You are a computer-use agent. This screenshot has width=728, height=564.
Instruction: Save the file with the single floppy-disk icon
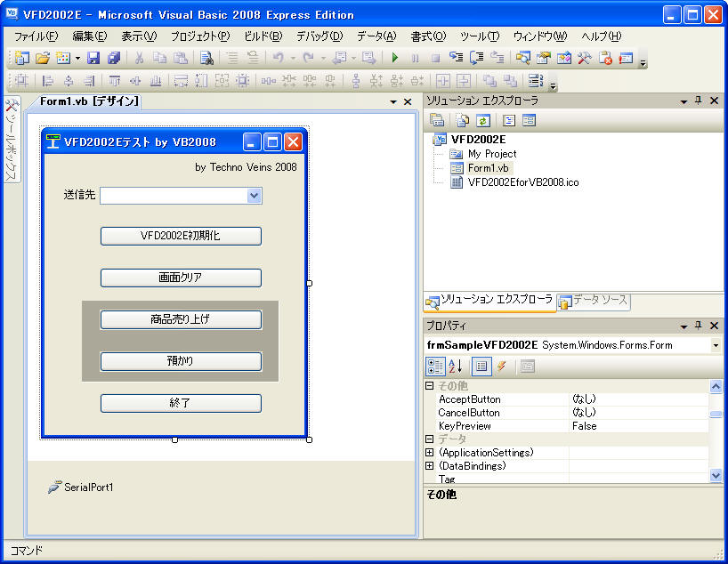(x=93, y=58)
